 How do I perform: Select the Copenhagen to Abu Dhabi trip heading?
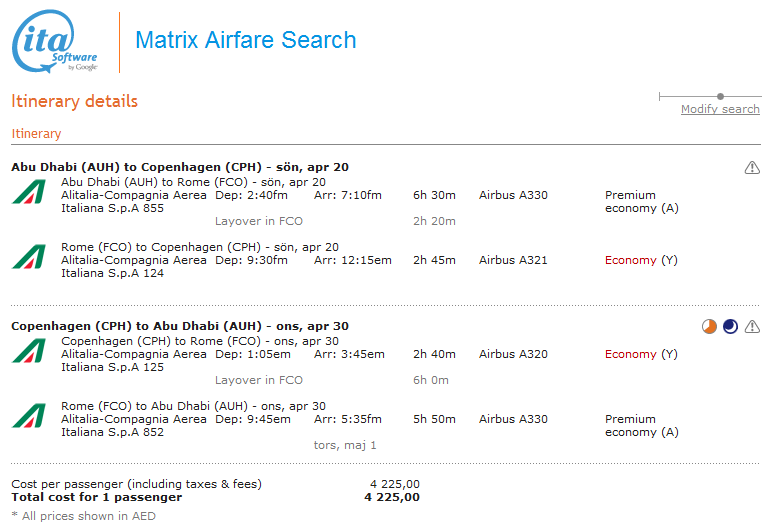[180, 326]
